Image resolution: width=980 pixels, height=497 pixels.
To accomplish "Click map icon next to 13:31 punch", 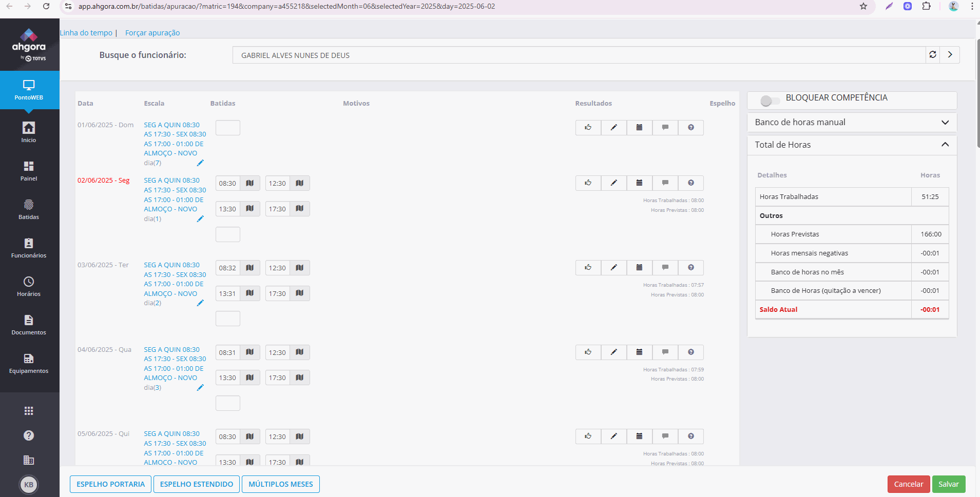I will (x=250, y=293).
